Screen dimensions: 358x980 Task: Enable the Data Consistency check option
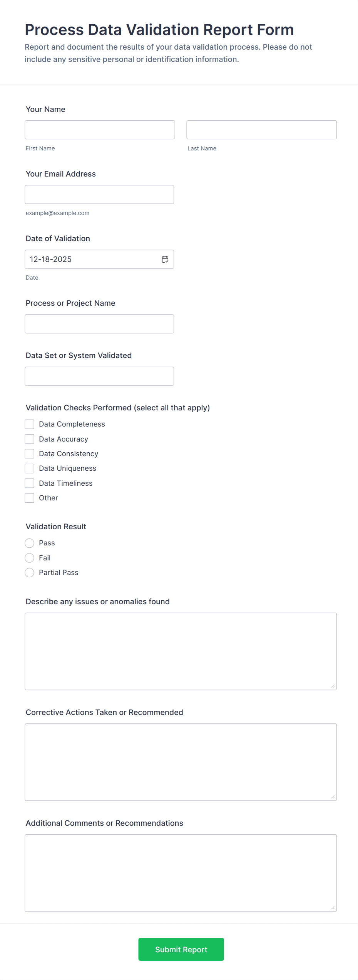[x=29, y=453]
